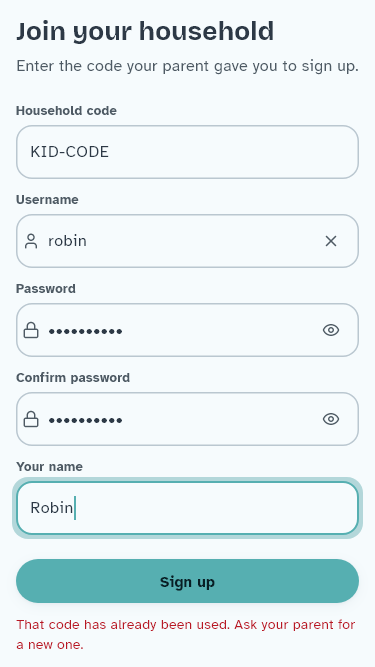Click the Your name label

coord(49,467)
